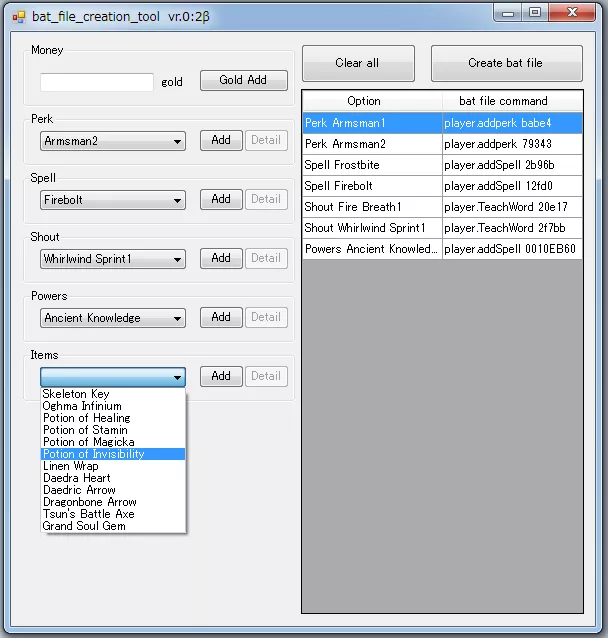Click Add button in Items group
Screen dimensions: 608x638
221,376
